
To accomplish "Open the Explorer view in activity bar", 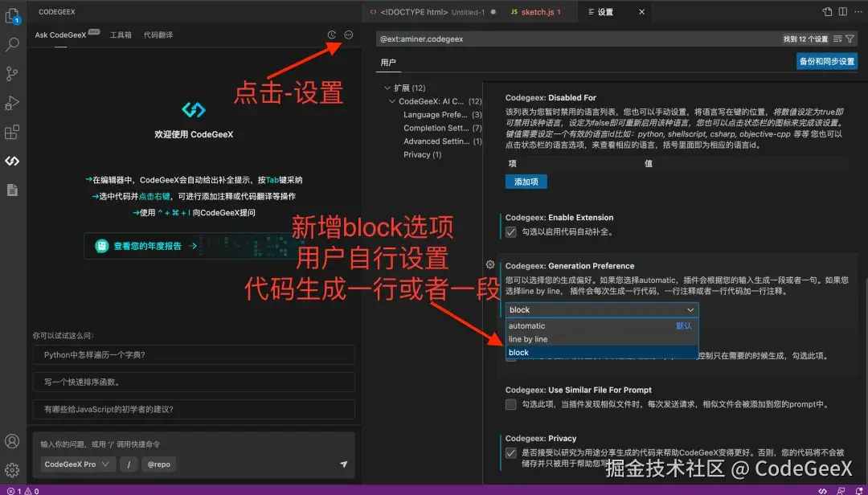I will click(x=12, y=16).
